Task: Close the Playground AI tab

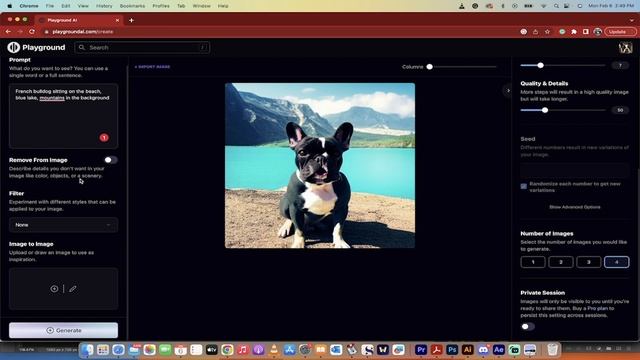Action: [118, 20]
